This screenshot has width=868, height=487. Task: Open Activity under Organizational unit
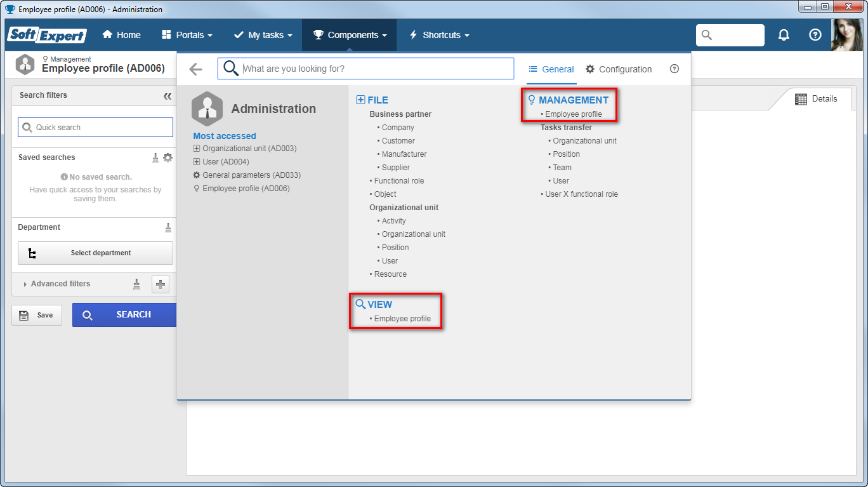[x=393, y=221]
